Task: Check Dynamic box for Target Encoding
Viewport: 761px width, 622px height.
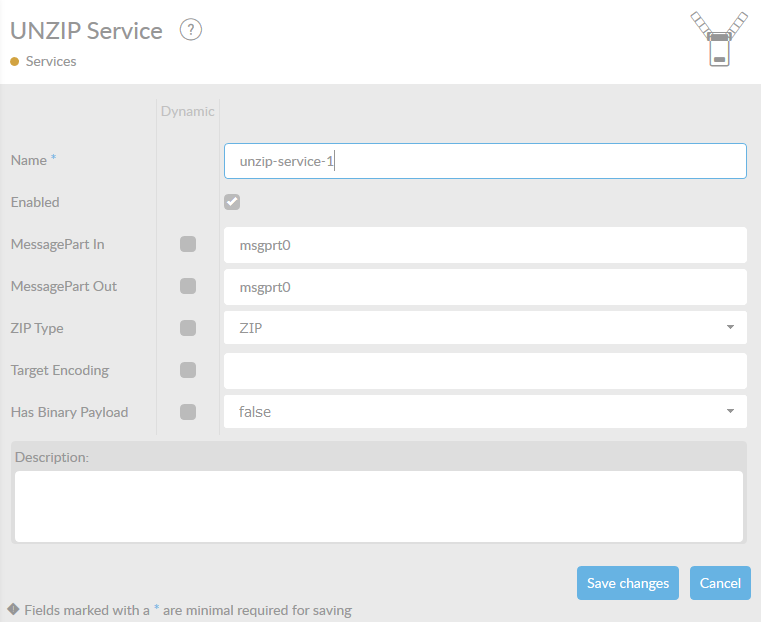Action: click(188, 370)
